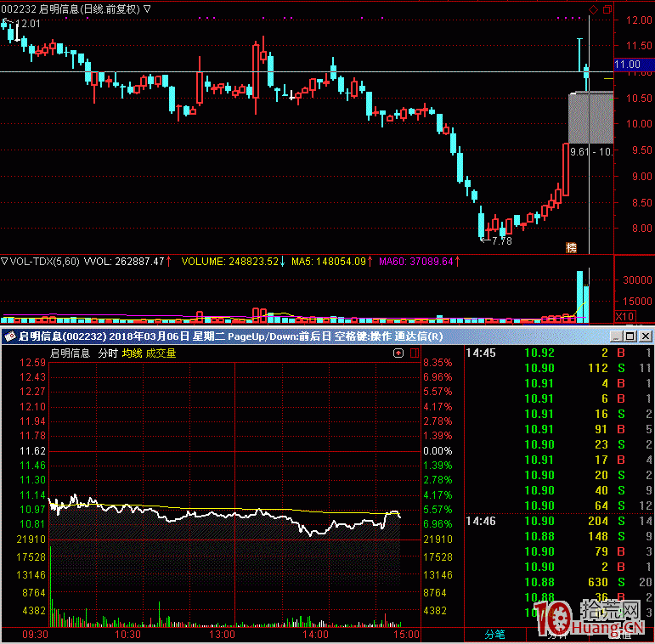The image size is (655, 644).
Task: Toggle the 均线 average line display
Action: 132,353
